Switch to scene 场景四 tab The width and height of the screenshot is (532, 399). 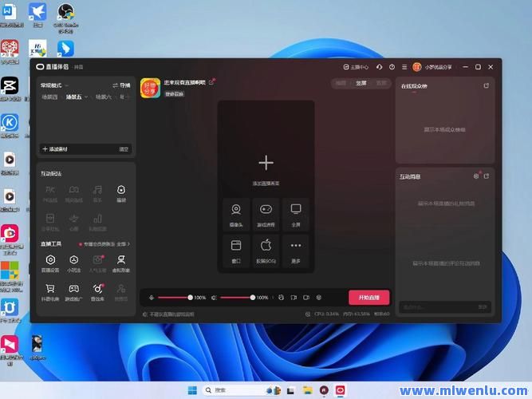click(x=49, y=97)
